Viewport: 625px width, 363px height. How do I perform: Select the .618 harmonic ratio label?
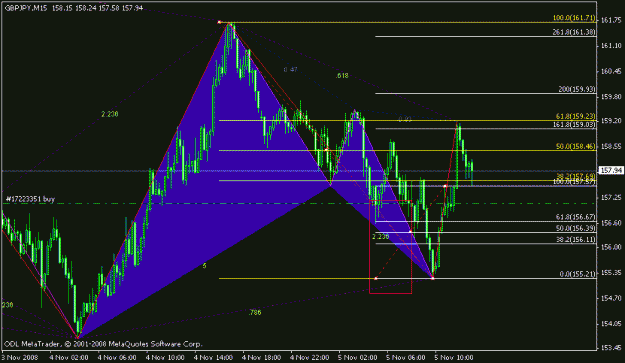pos(342,76)
